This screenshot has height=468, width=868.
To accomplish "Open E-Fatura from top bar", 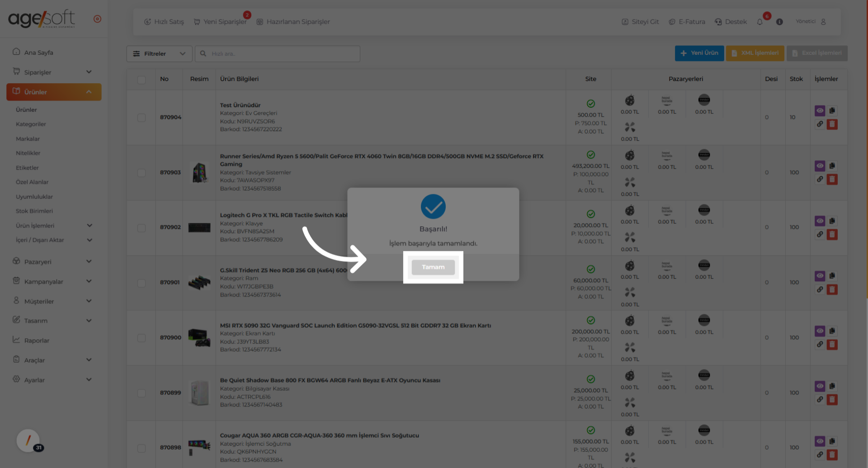I will 687,22.
